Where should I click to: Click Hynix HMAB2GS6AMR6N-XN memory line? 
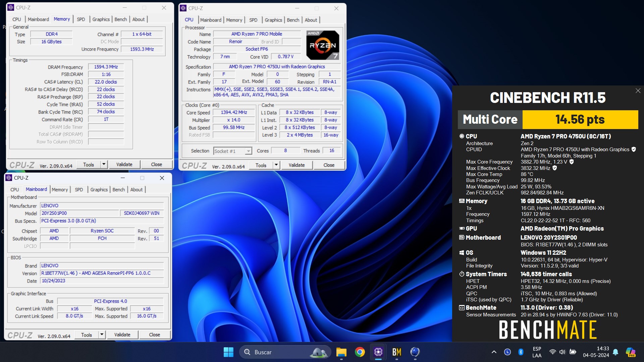coord(562,208)
